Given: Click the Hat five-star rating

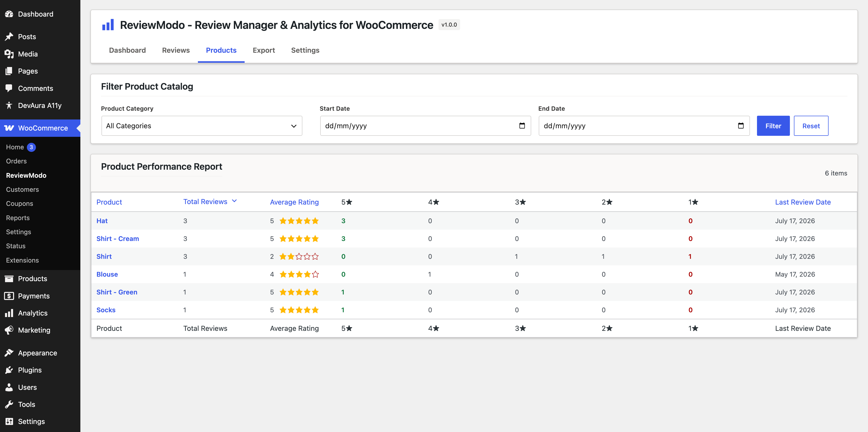Looking at the screenshot, I should tap(299, 221).
